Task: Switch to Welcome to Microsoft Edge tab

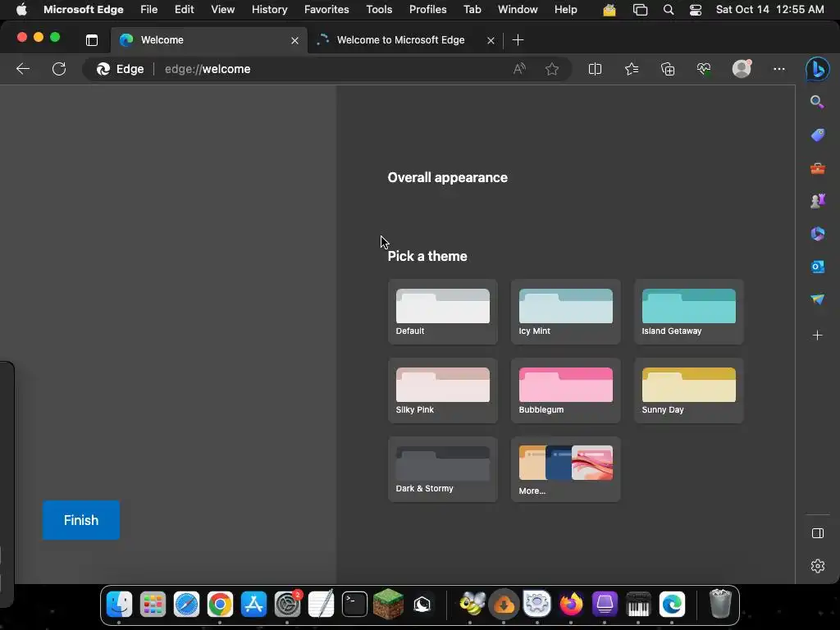Action: 405,40
